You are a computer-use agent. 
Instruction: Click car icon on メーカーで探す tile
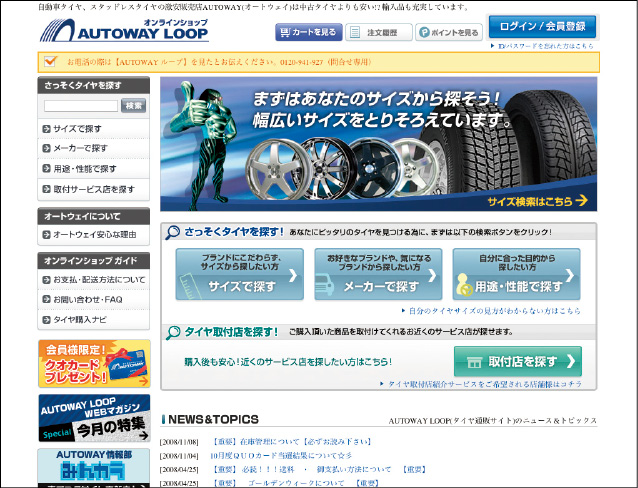(325, 285)
